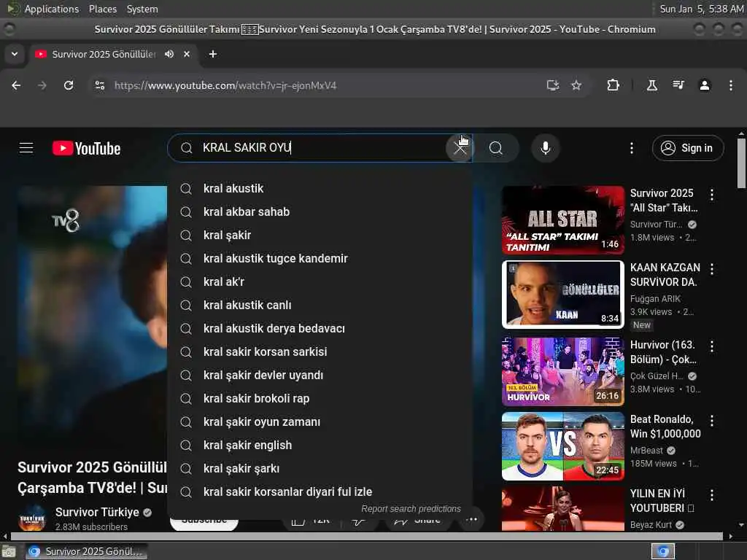Screen dimensions: 747x560
Task: Open menu for KAAN KAZGAN video
Action: click(712, 269)
